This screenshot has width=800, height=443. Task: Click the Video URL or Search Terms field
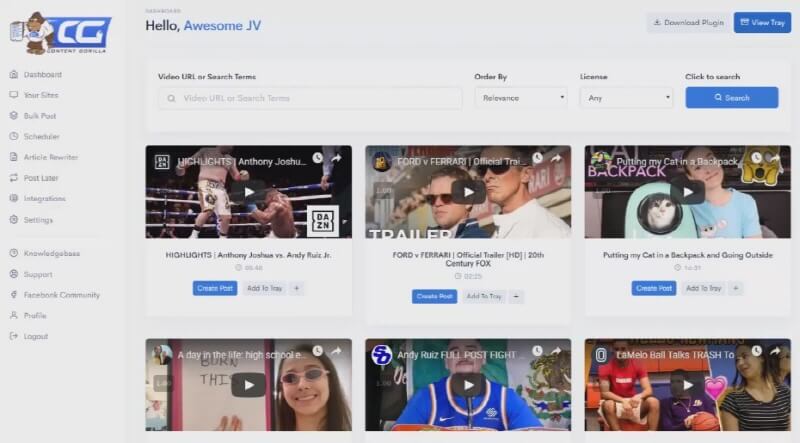[310, 98]
